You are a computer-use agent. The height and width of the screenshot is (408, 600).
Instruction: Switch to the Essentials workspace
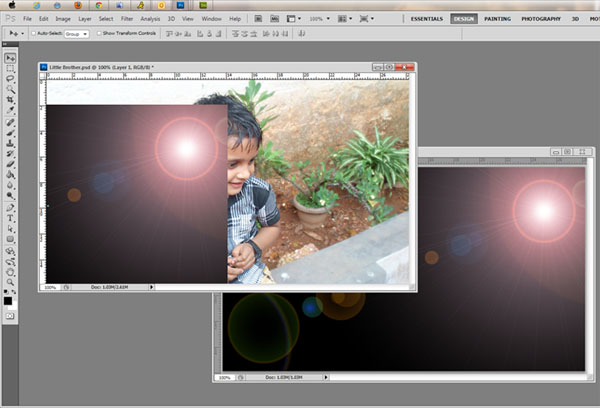point(427,19)
